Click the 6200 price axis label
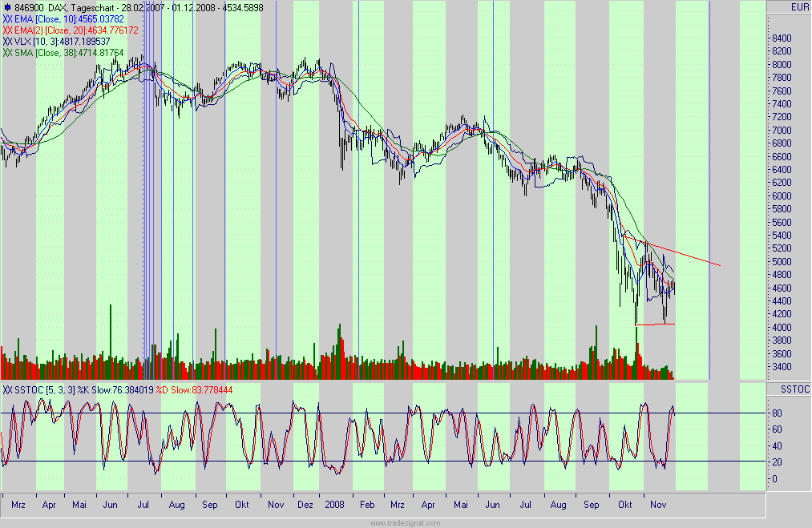The width and height of the screenshot is (812, 528). 782,183
